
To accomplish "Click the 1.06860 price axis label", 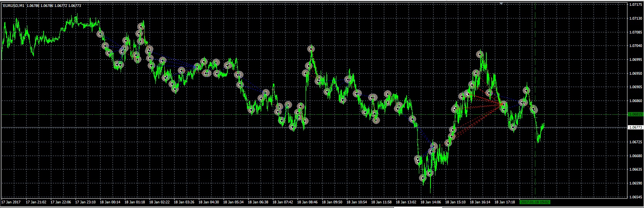I will [635, 101].
